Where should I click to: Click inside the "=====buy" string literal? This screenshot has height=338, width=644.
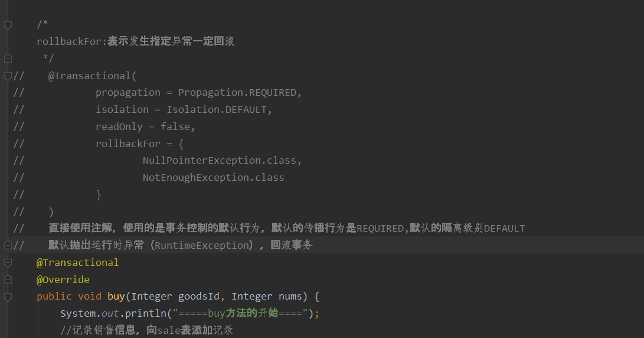pos(240,313)
